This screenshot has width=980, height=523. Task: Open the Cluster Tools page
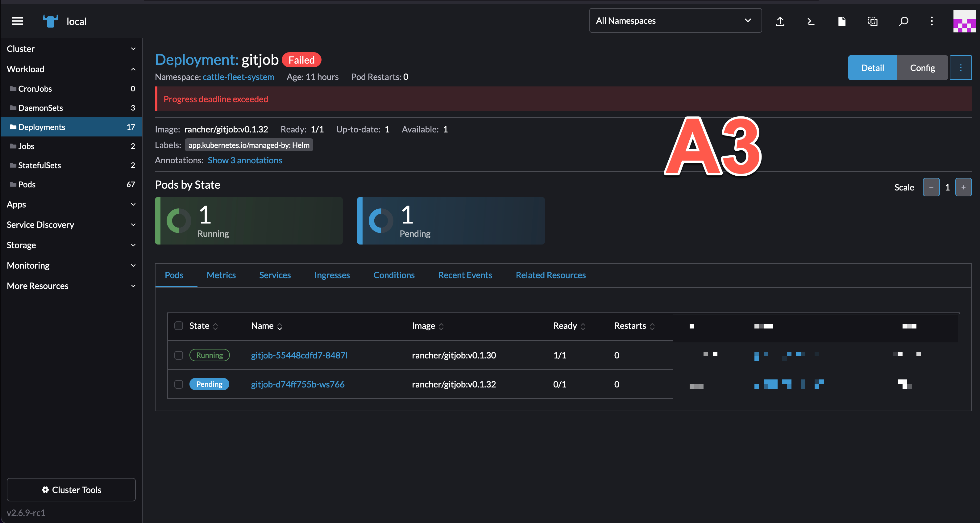pos(71,490)
